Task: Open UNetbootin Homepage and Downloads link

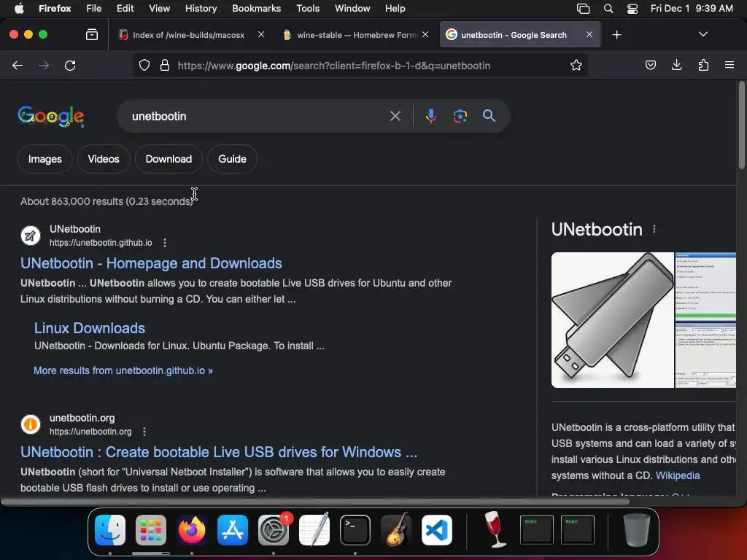Action: [x=151, y=263]
